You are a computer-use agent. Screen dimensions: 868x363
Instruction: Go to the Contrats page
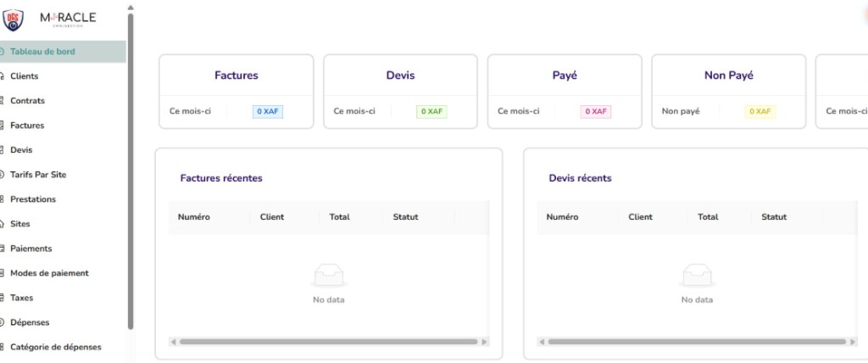point(27,101)
